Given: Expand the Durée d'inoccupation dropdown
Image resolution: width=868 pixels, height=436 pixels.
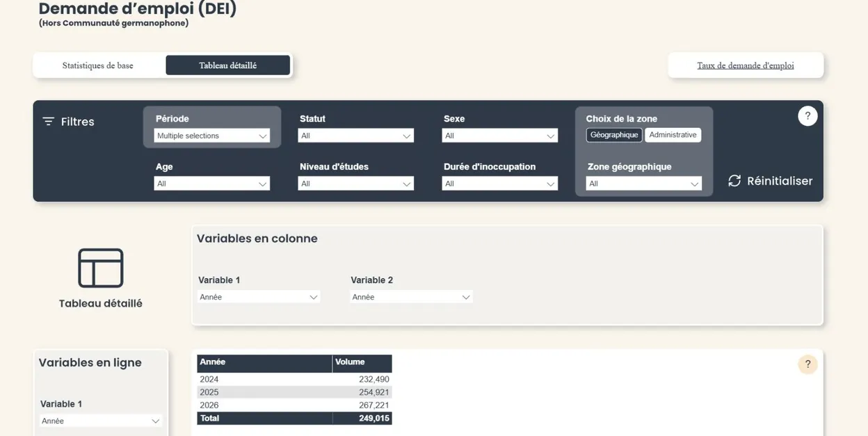Looking at the screenshot, I should pyautogui.click(x=500, y=184).
